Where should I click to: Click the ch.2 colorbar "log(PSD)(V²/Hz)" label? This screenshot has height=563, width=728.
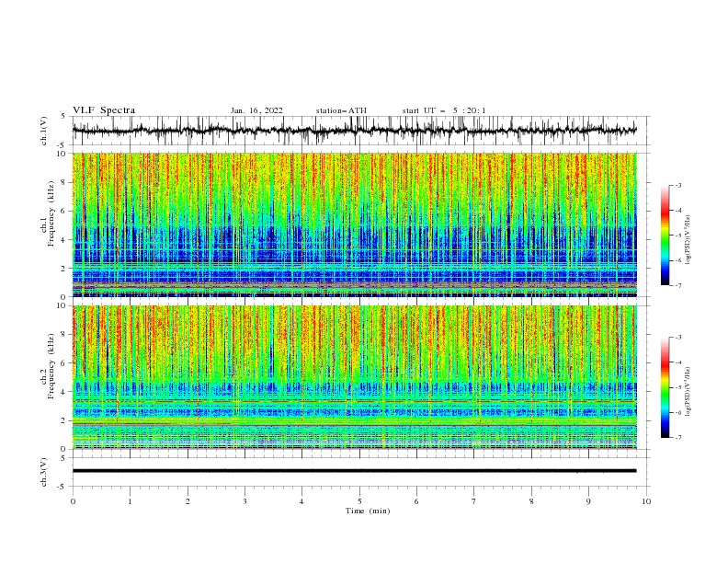tap(688, 392)
